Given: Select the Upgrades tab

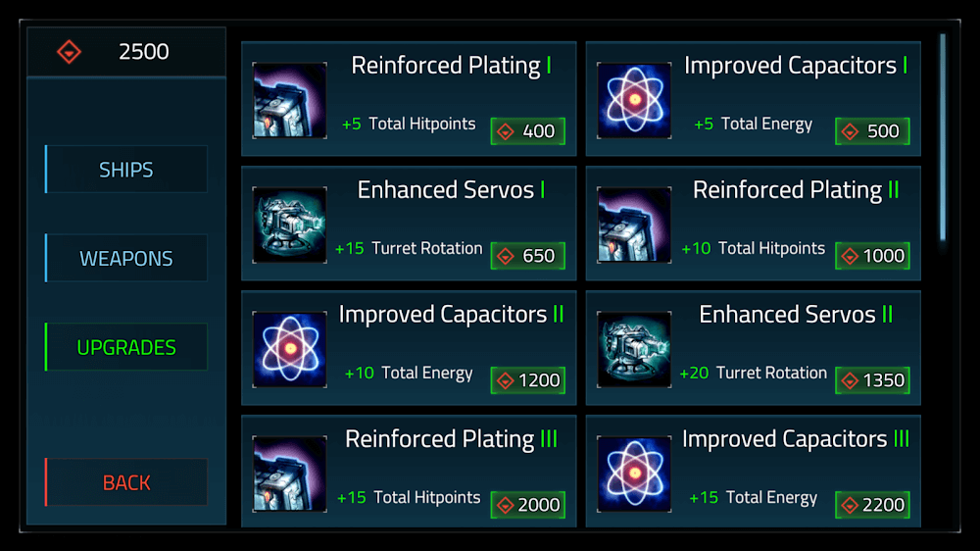Looking at the screenshot, I should 126,348.
